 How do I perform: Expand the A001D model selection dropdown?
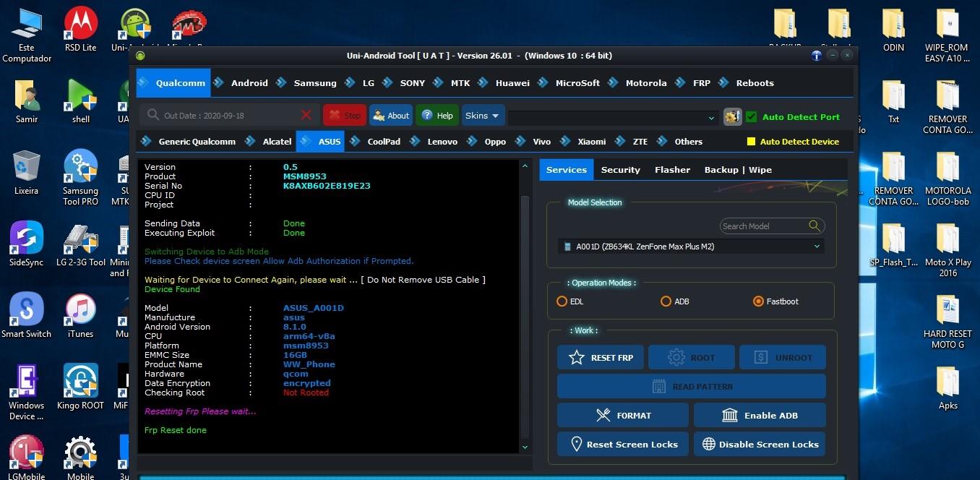692,247
